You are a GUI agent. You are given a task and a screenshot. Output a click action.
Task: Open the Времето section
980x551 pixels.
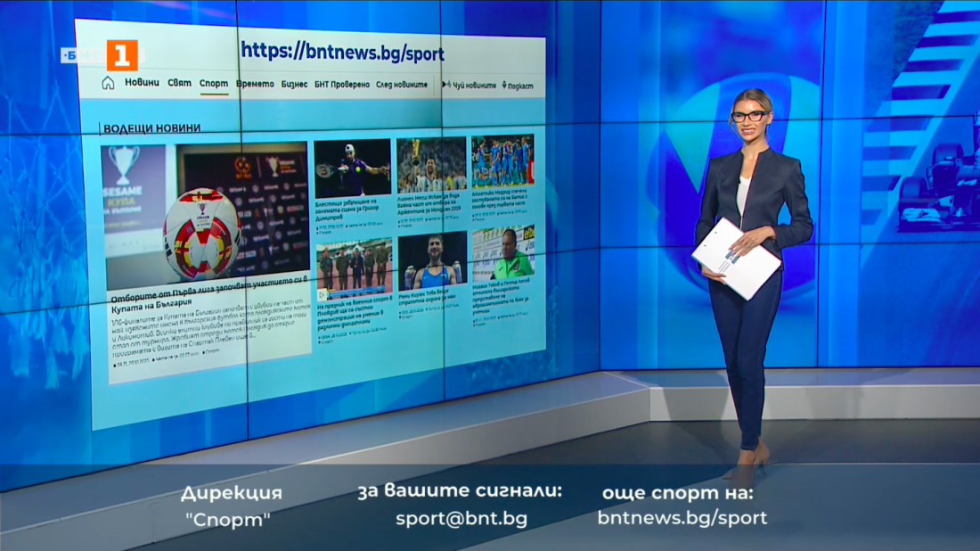tap(256, 84)
